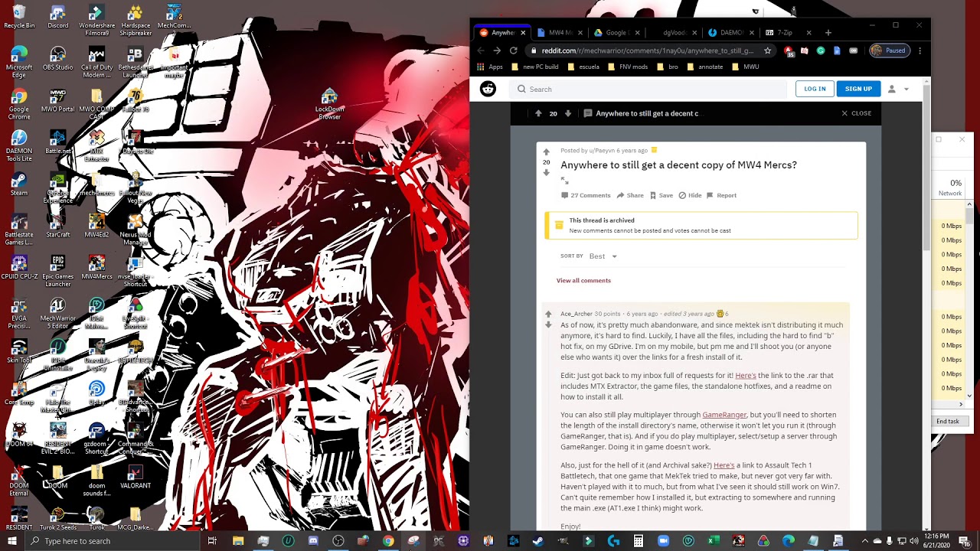The height and width of the screenshot is (551, 980).
Task: Open the FNV mods bookmark folder
Action: click(628, 67)
